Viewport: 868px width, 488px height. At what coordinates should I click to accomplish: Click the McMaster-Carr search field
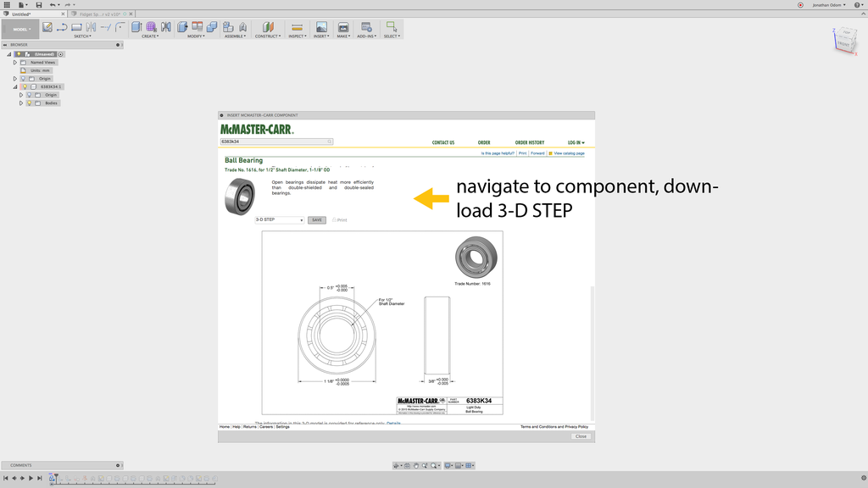(276, 141)
